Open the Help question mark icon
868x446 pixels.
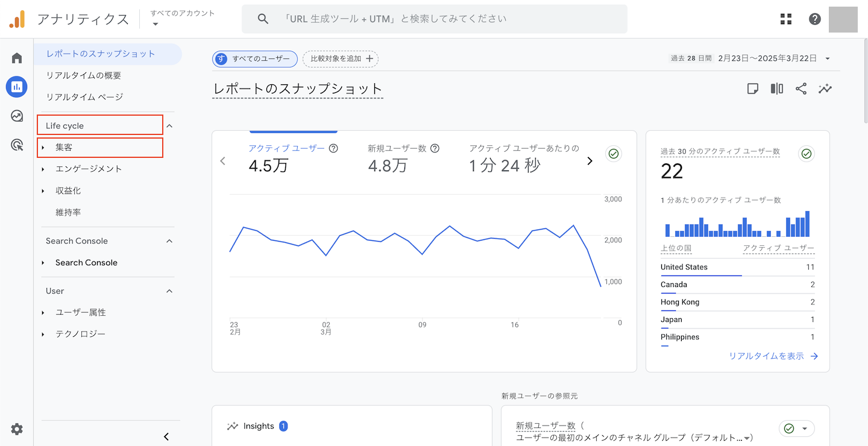815,19
